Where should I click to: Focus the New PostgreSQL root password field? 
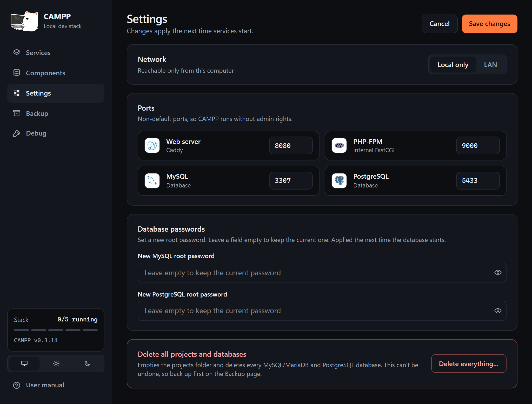[322, 311]
